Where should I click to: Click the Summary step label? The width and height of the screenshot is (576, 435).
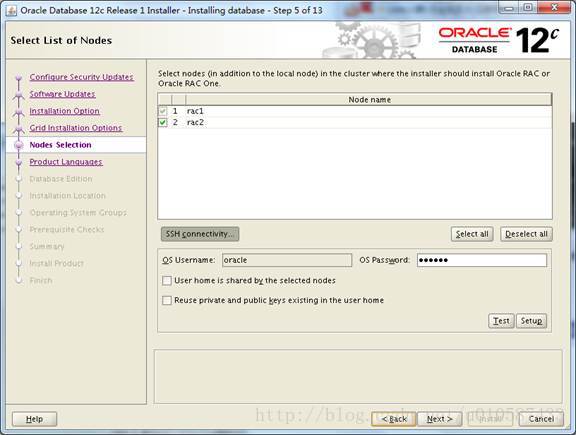(x=47, y=247)
